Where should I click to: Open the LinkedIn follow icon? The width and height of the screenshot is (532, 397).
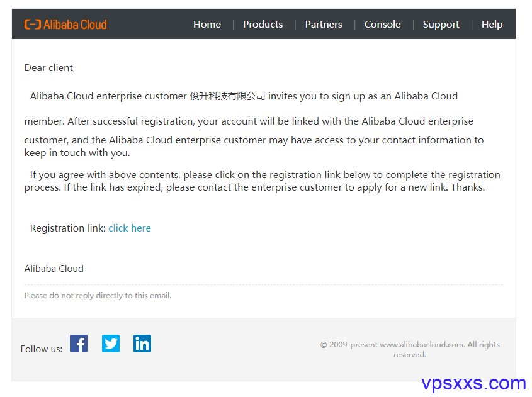pos(142,344)
